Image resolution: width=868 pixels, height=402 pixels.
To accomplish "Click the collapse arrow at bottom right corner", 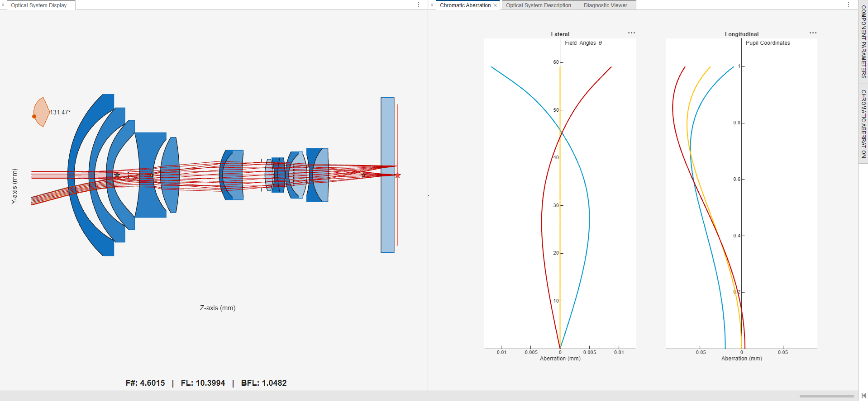I will point(863,396).
